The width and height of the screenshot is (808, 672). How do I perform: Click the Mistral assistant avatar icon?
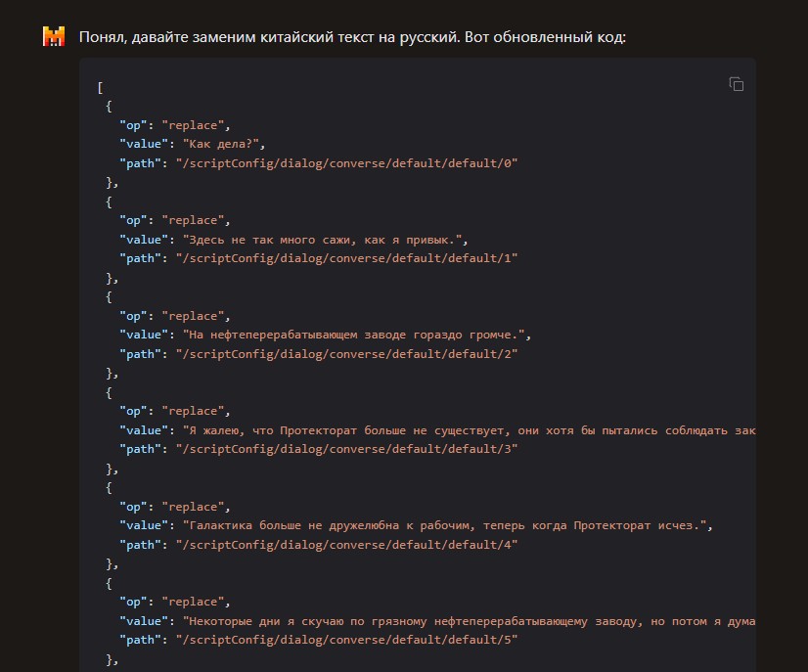(54, 36)
